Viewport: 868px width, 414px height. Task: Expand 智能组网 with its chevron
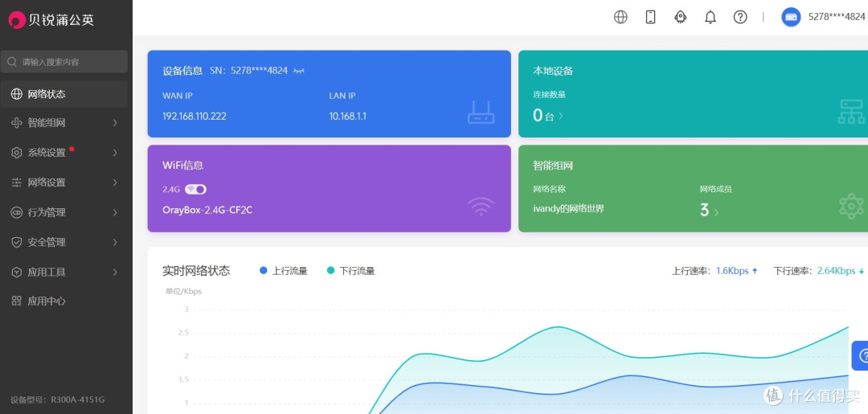point(115,123)
